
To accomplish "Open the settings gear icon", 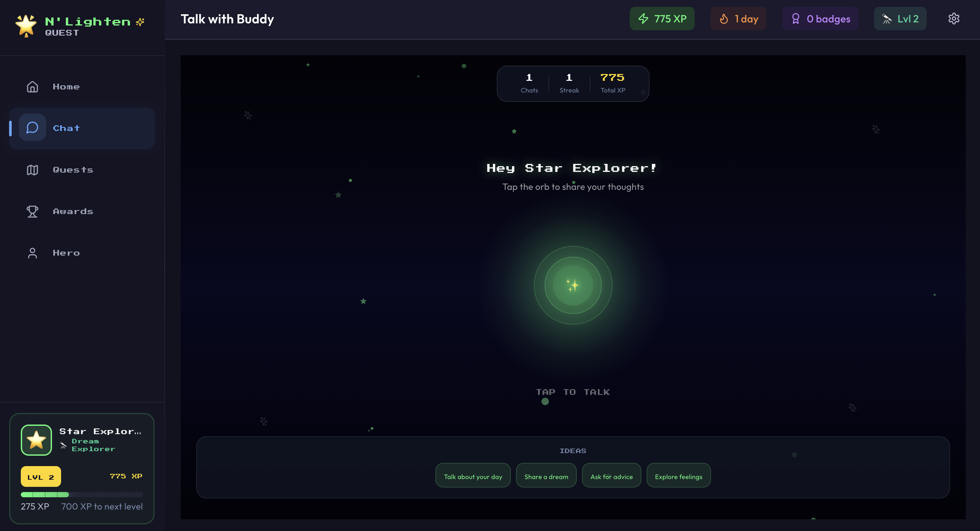I will (x=953, y=19).
